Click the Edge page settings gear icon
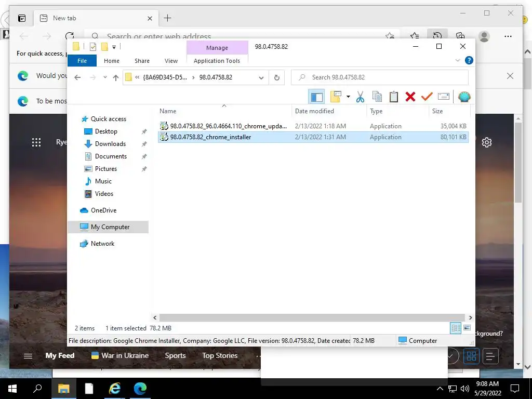This screenshot has width=532, height=399. coord(487,142)
